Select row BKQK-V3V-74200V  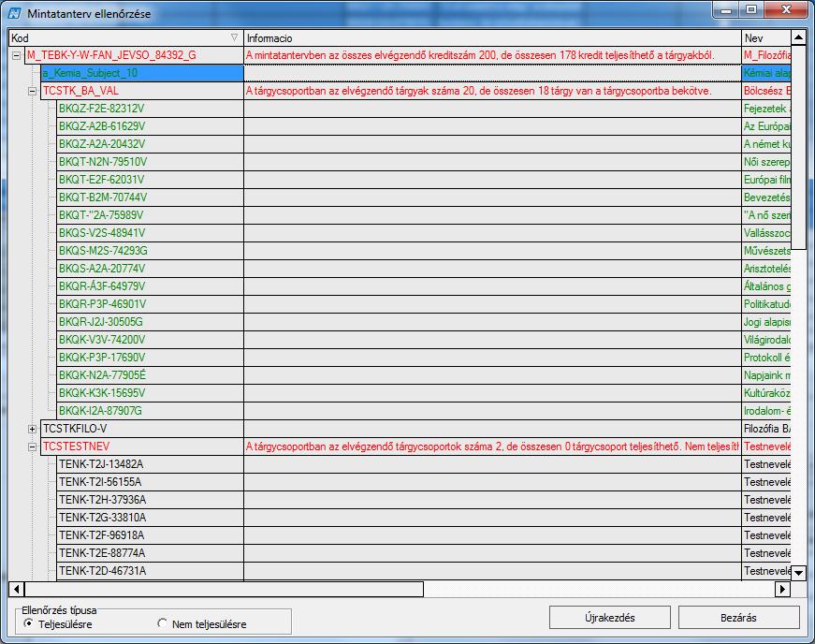click(150, 340)
